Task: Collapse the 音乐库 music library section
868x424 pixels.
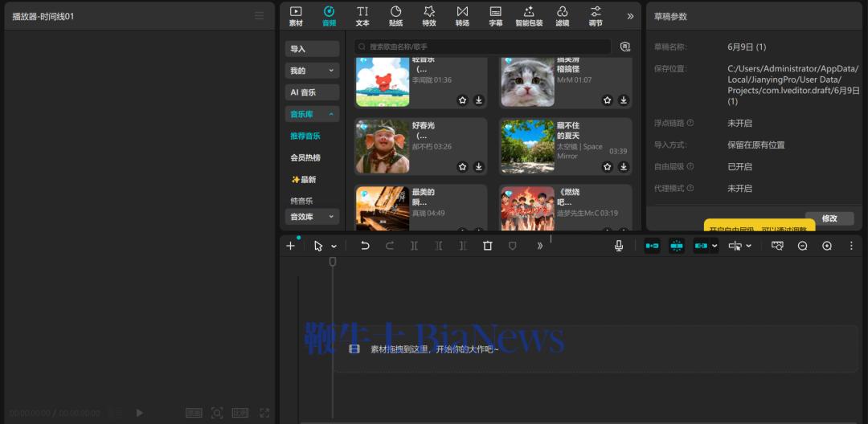Action: click(312, 114)
